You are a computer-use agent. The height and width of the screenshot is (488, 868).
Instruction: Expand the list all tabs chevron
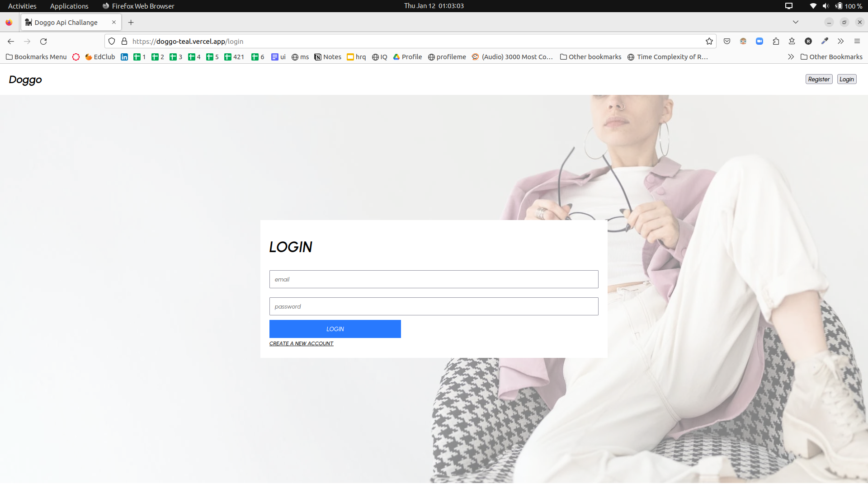point(796,22)
